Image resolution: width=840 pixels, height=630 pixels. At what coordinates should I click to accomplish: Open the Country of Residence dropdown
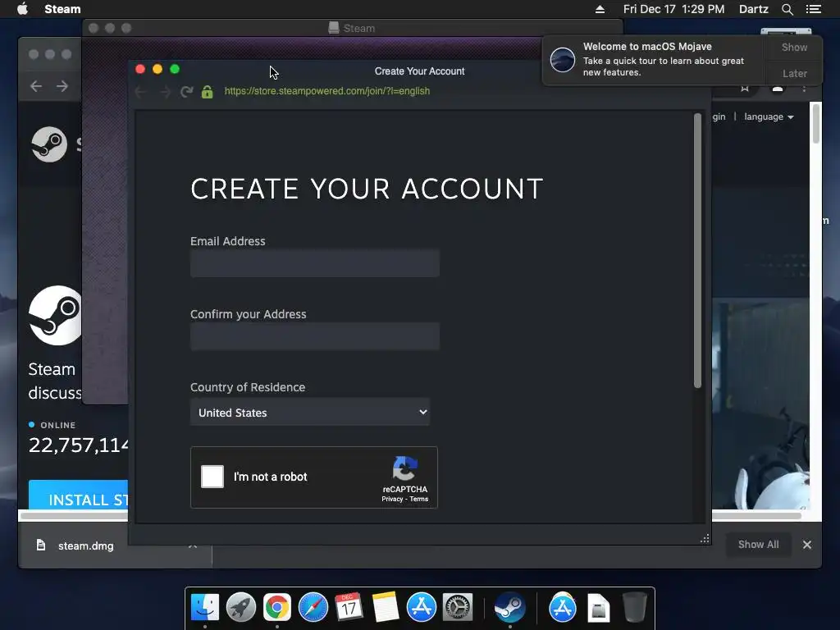(x=310, y=412)
